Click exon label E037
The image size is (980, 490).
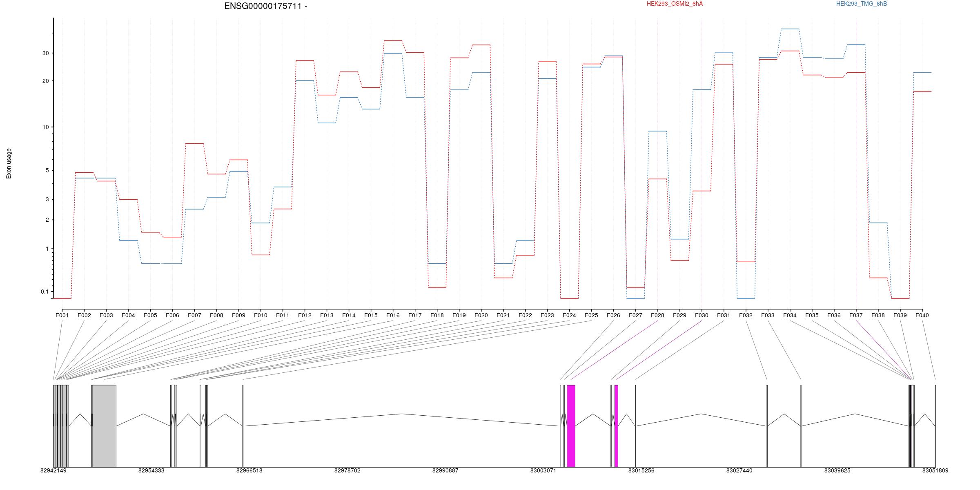tap(856, 315)
